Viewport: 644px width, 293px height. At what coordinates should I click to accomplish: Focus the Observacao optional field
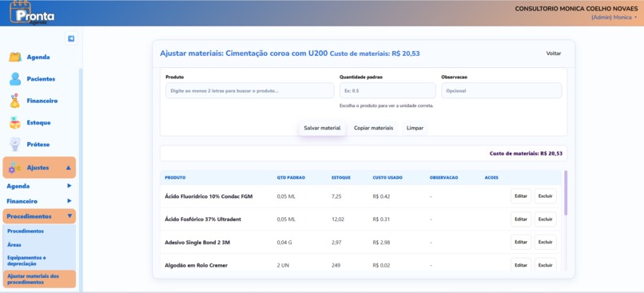[x=502, y=91]
